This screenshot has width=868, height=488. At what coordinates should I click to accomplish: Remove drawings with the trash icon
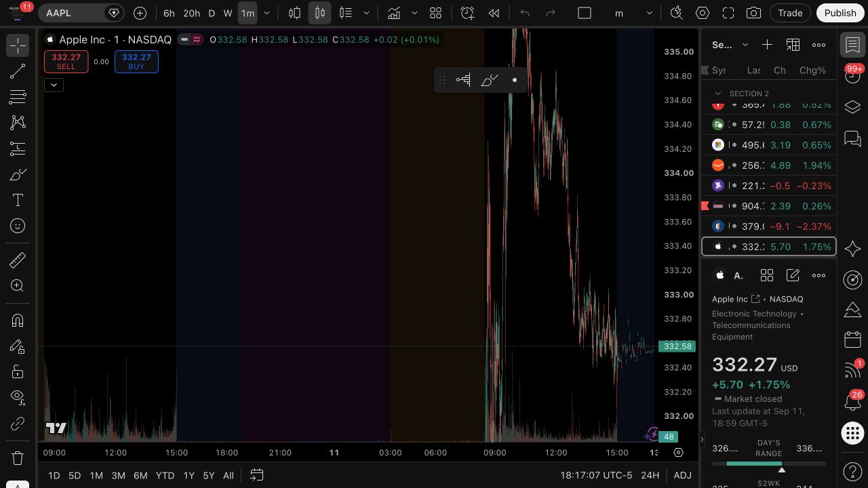[18, 457]
